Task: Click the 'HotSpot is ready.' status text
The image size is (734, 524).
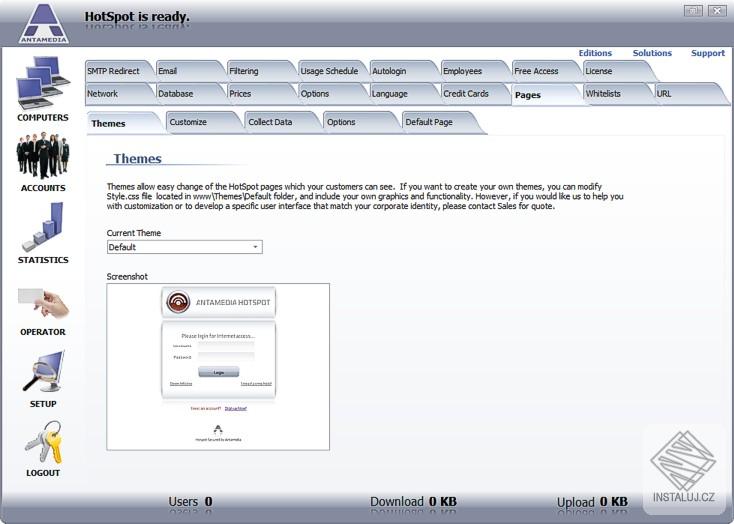Action: click(x=137, y=17)
